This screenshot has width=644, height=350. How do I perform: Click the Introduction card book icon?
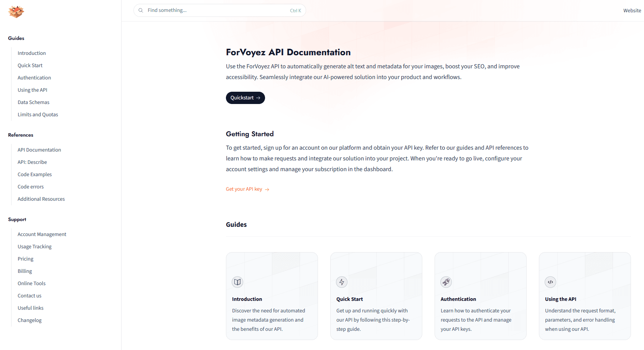point(237,282)
